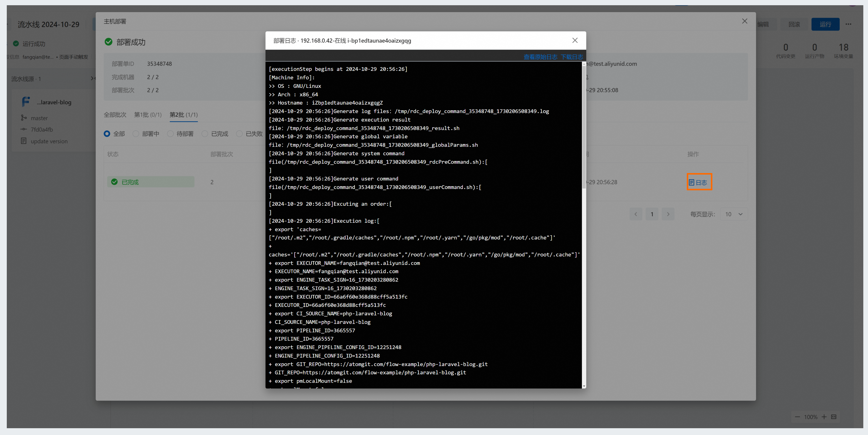Click the update version note icon
Screen dimensions: 868x435
tap(24, 141)
